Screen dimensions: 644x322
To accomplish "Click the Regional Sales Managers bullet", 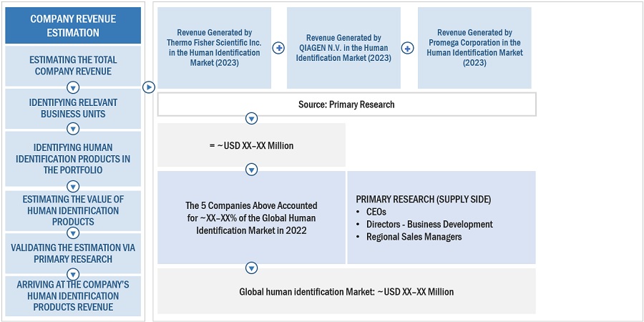I will coord(414,237).
